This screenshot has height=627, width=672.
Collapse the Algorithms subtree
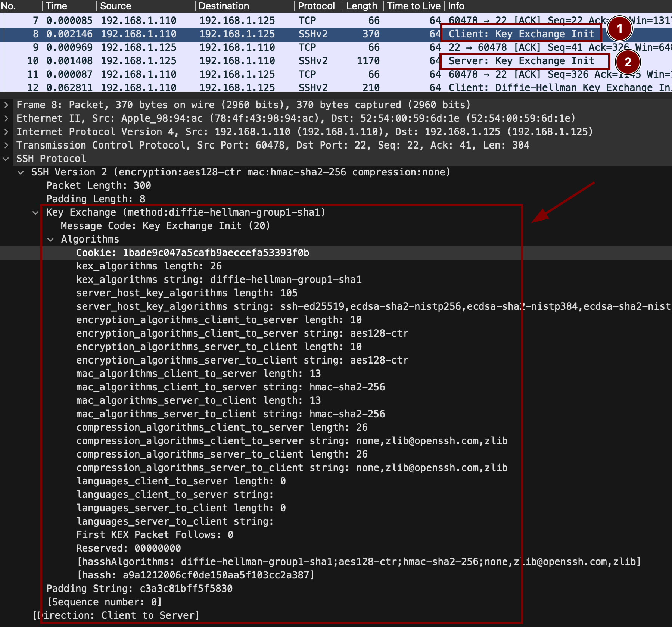tap(50, 240)
